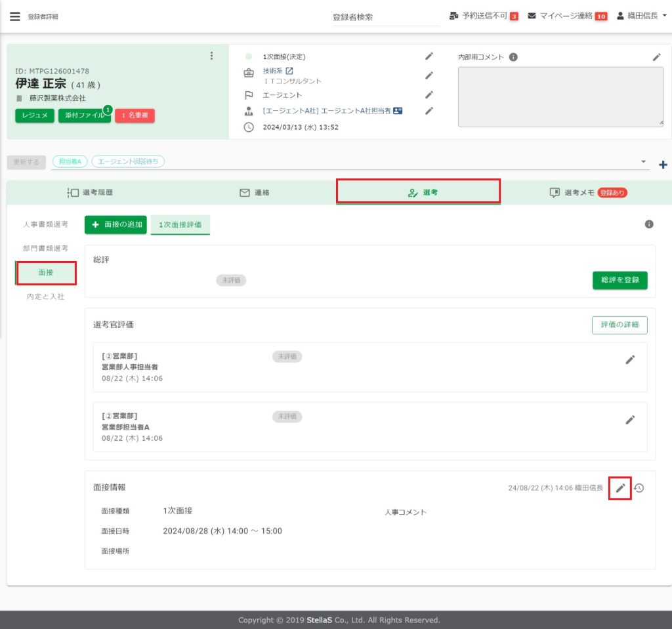Switch to the 選考履歴 tab
The image size is (672, 629).
coord(94,193)
